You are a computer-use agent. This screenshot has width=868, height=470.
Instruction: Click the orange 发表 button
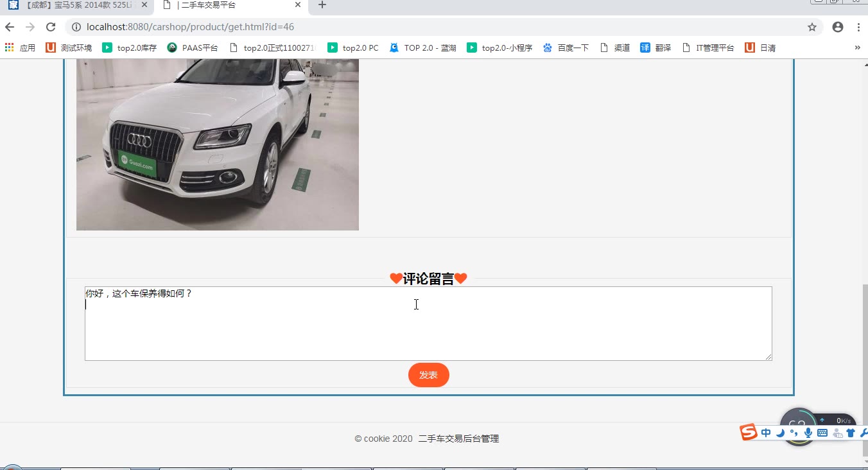point(429,375)
